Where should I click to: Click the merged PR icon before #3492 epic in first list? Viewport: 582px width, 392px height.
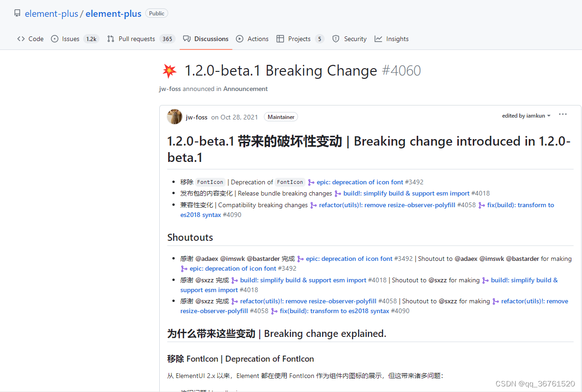[x=311, y=182]
